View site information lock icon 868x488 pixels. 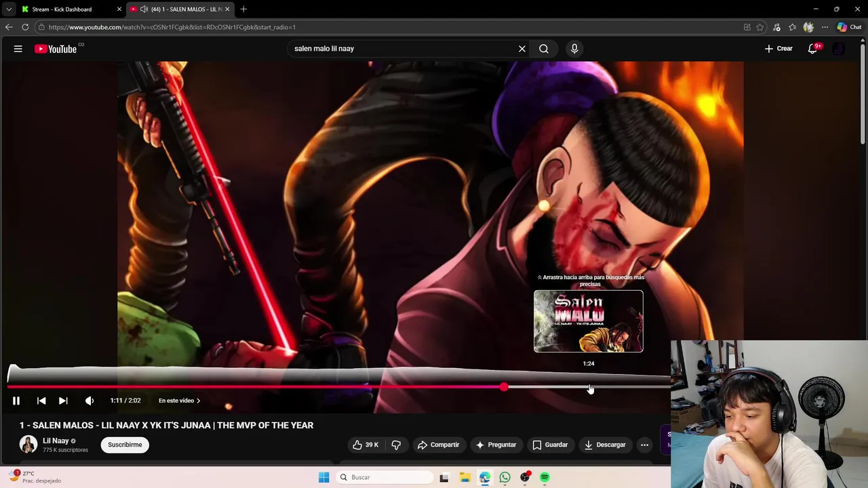pyautogui.click(x=41, y=27)
